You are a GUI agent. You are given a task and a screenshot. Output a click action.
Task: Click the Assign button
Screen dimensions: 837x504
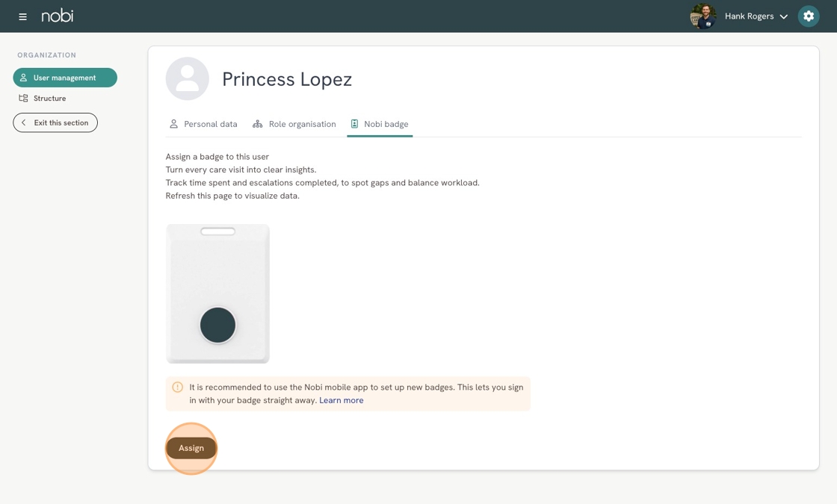tap(191, 448)
